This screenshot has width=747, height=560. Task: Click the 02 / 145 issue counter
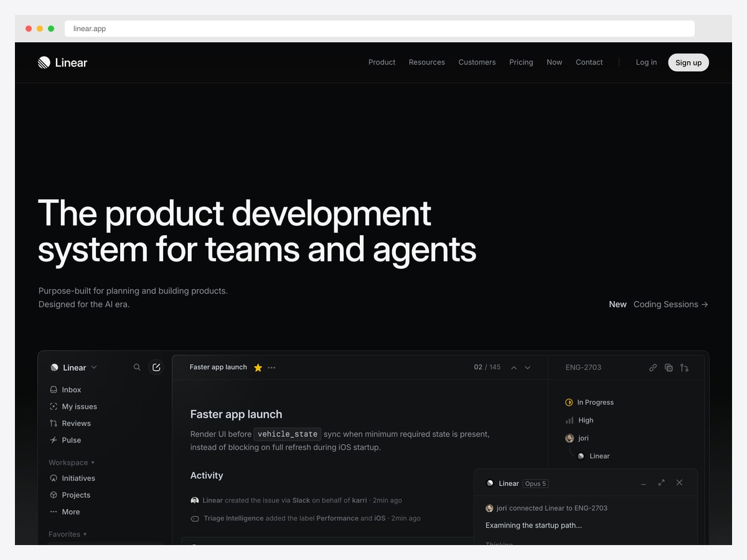click(487, 367)
